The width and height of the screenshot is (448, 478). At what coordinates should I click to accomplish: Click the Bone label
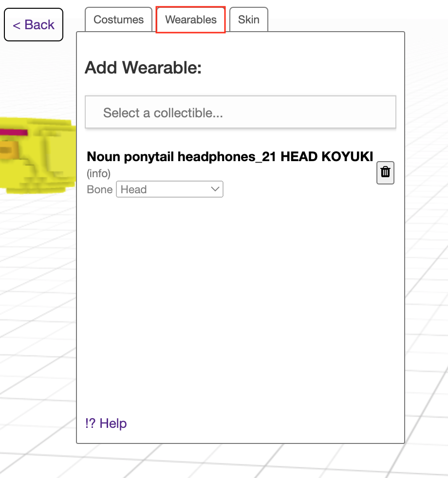100,189
